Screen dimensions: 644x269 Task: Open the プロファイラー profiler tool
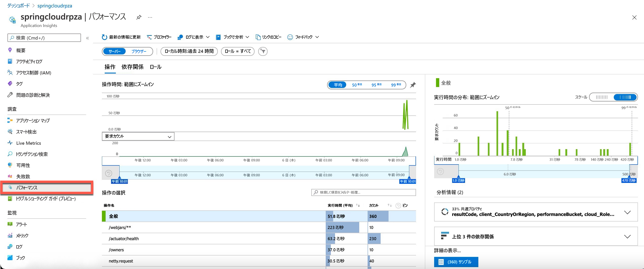(159, 37)
